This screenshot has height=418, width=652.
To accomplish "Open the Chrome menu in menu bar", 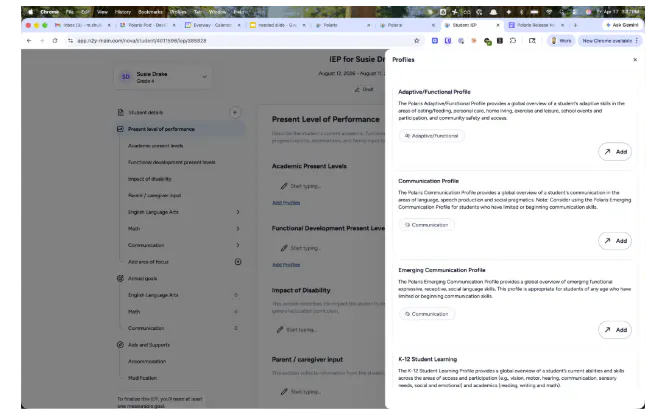I will pyautogui.click(x=50, y=12).
